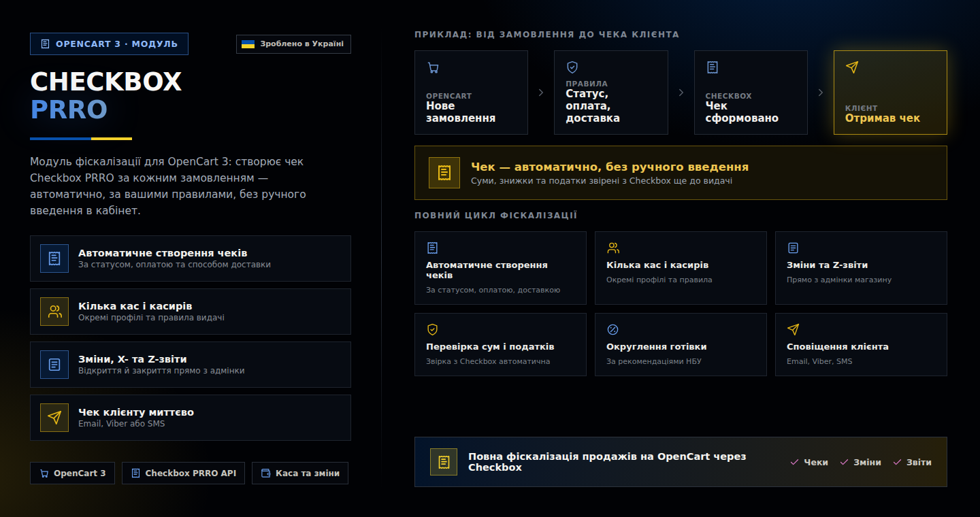Click the Сповіщення клієнта title
980x517 pixels.
[x=838, y=347]
